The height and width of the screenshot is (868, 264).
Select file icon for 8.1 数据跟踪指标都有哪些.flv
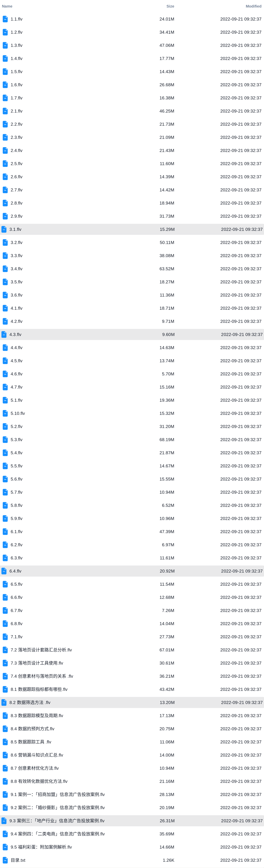click(x=5, y=689)
